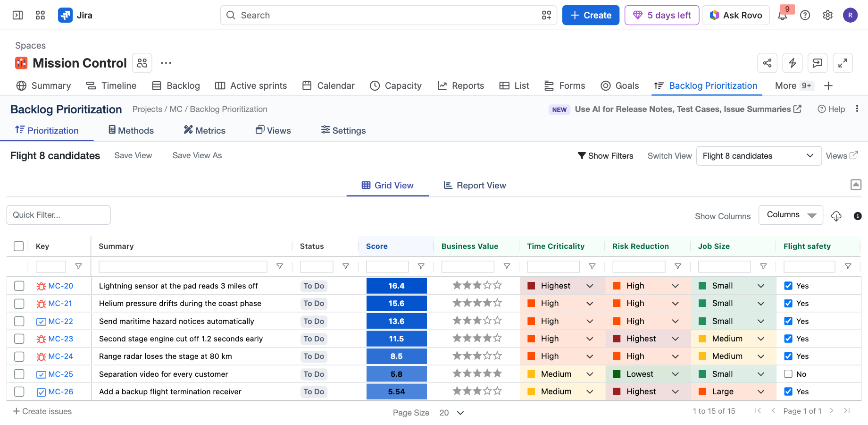868x425 pixels.
Task: Open the team members icon beside Mission Control
Action: [142, 63]
